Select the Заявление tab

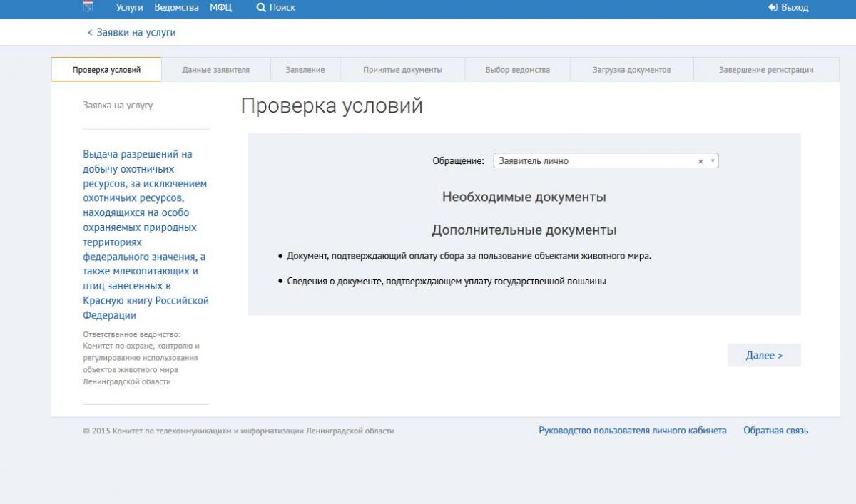[305, 70]
